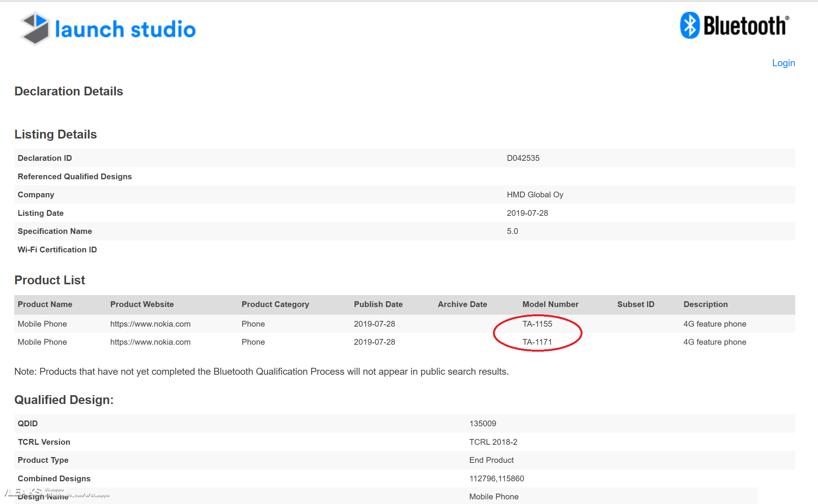Click the Subset ID column header
Screen dimensions: 818x504
click(x=636, y=304)
